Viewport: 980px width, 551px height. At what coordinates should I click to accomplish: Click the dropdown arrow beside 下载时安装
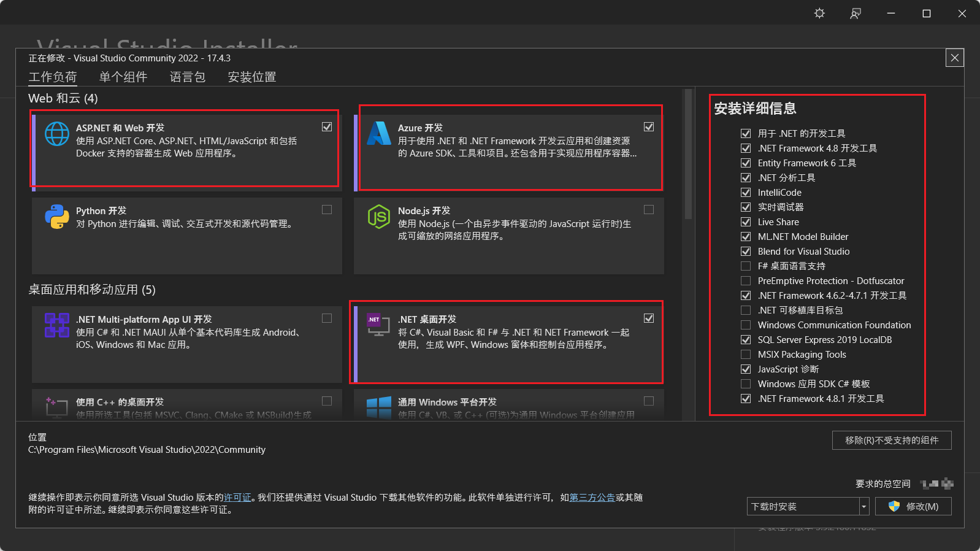[864, 506]
